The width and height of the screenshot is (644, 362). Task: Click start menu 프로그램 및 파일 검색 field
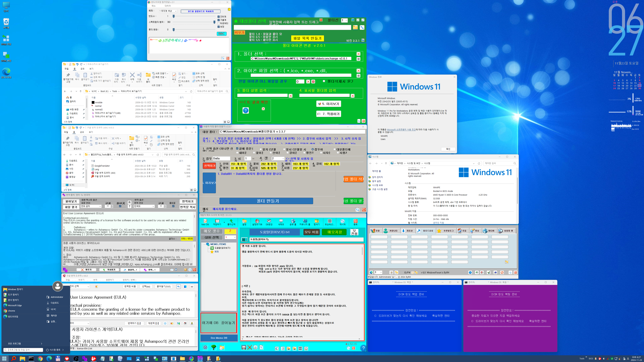[x=23, y=350]
